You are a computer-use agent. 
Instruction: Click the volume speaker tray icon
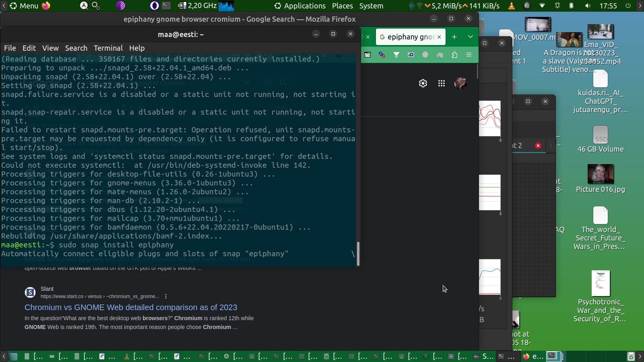pyautogui.click(x=588, y=6)
